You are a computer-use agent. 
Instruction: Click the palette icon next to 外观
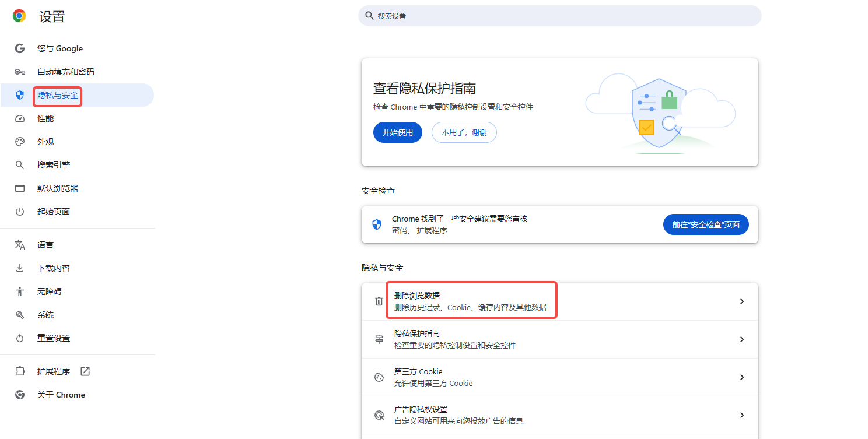click(19, 142)
